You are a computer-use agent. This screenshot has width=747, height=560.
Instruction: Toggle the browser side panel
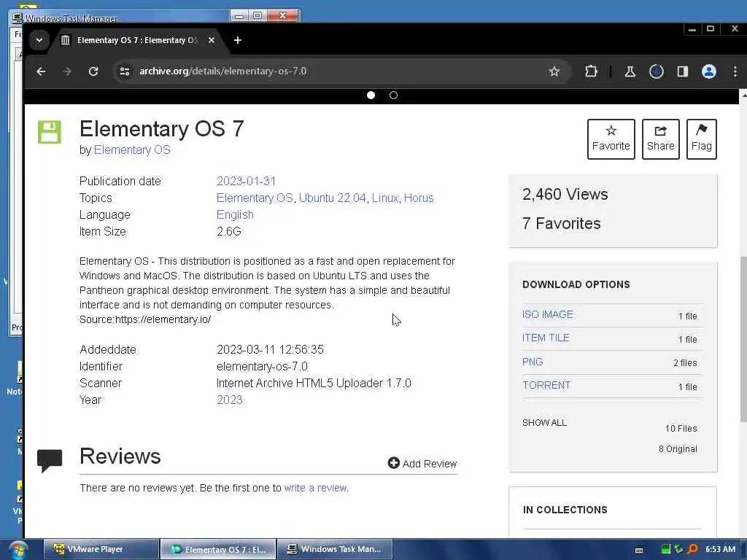click(683, 71)
